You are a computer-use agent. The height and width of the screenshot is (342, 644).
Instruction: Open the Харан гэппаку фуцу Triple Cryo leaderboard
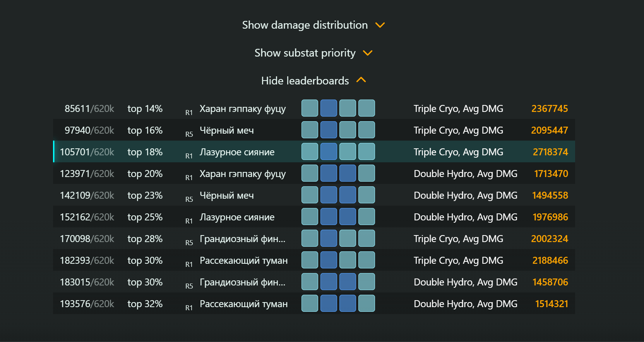[314, 108]
